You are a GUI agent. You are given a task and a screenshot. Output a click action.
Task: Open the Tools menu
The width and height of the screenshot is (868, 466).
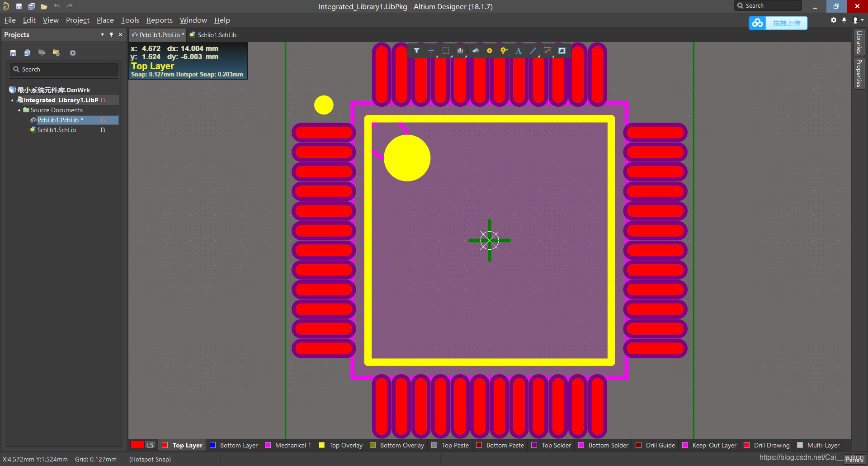click(x=130, y=20)
